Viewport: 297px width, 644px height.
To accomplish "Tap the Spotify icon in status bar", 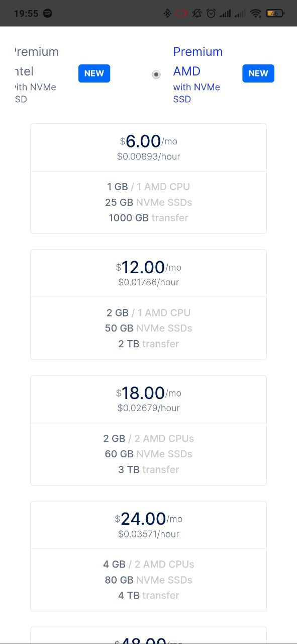I will (x=48, y=14).
